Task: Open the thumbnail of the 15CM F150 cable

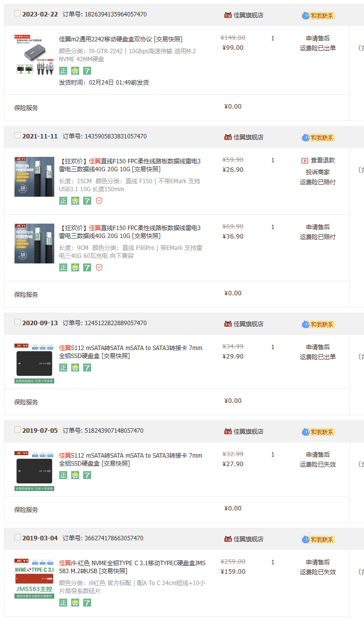Action: [34, 177]
